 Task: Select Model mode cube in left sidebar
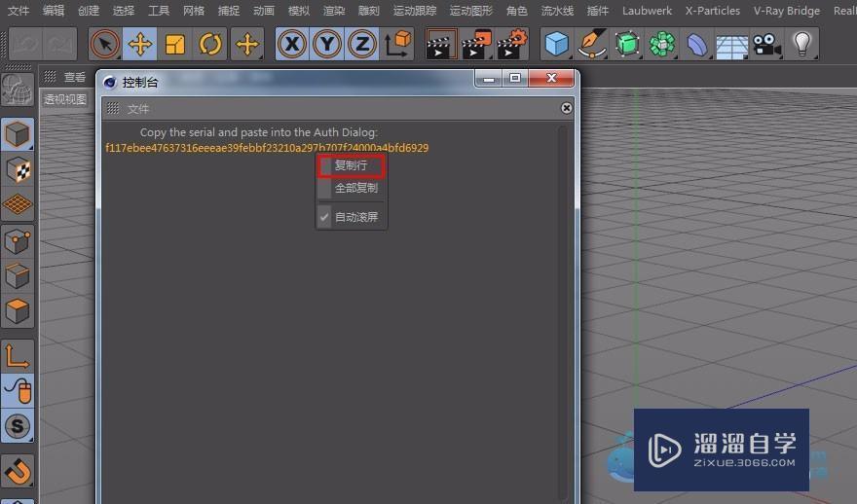[17, 134]
